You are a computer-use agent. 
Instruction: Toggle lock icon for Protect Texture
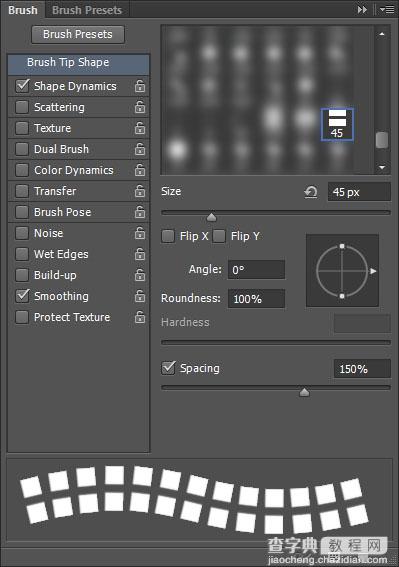click(x=140, y=317)
